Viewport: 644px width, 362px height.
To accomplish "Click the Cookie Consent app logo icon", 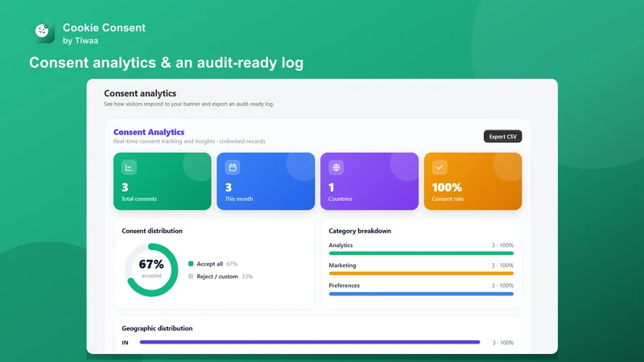I will [43, 31].
